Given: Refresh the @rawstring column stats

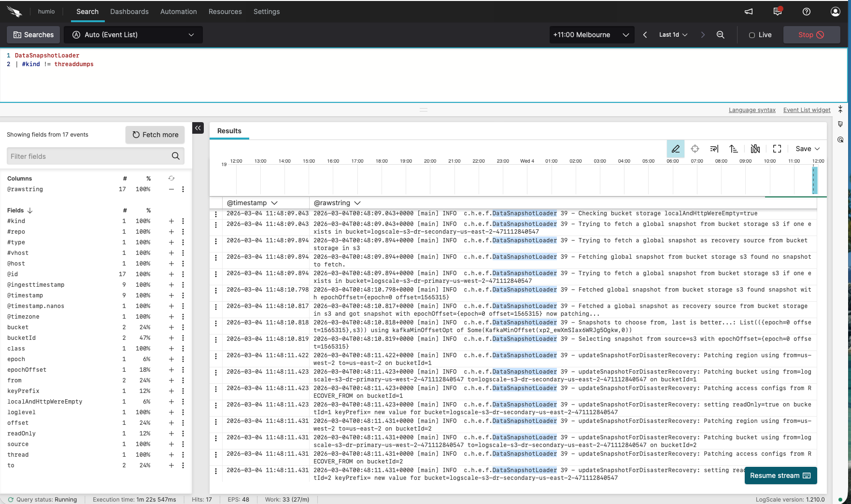Looking at the screenshot, I should [171, 178].
